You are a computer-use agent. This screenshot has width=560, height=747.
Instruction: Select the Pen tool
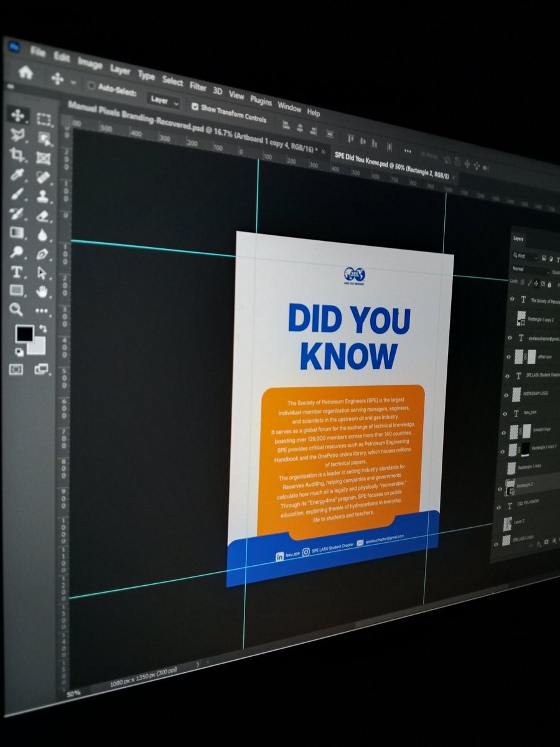(43, 254)
